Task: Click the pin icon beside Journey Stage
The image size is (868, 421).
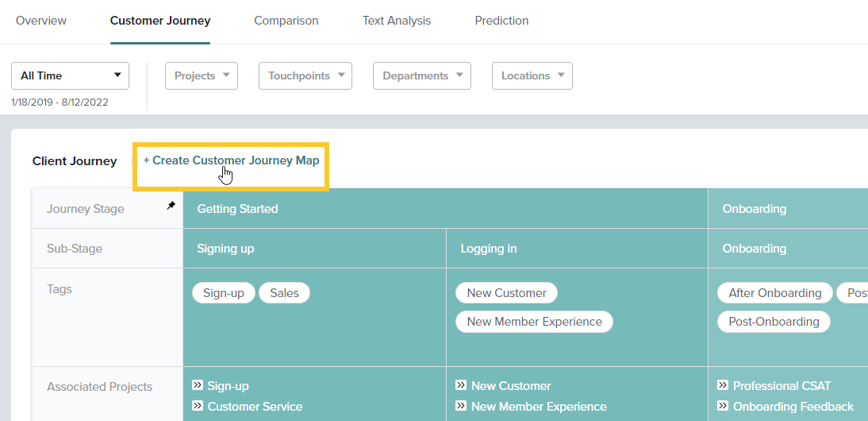Action: coord(171,206)
